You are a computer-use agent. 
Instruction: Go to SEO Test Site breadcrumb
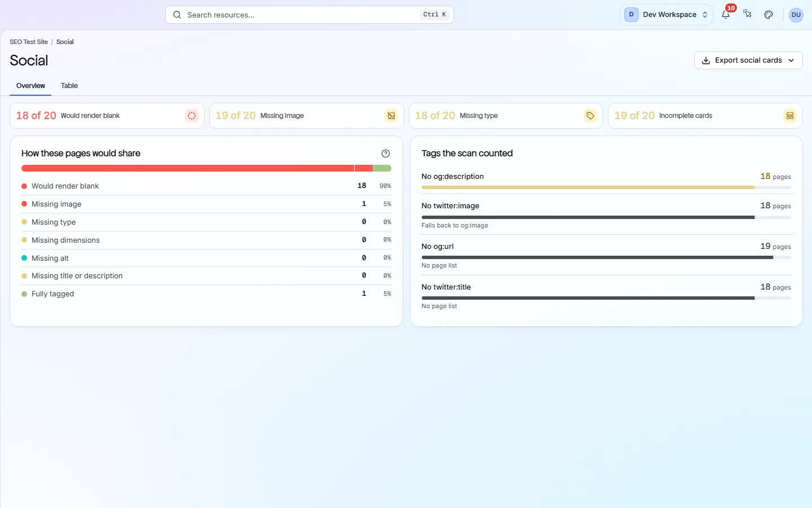click(x=29, y=42)
